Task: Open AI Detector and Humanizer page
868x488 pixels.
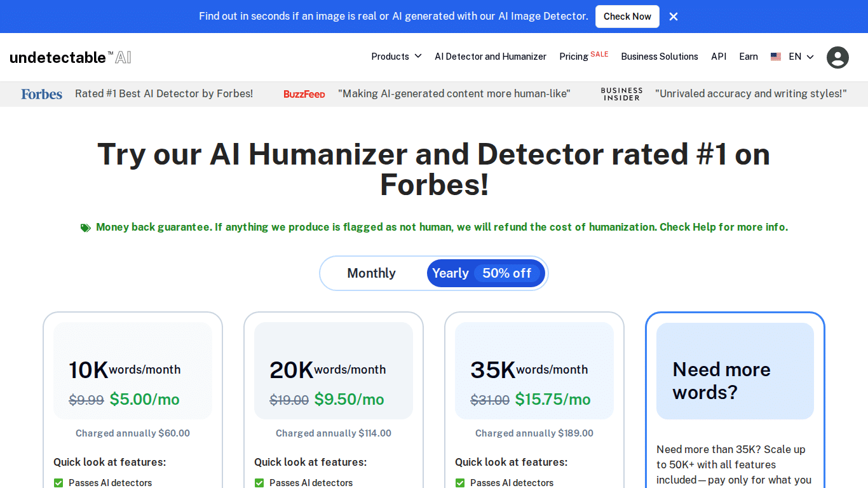Action: (491, 57)
